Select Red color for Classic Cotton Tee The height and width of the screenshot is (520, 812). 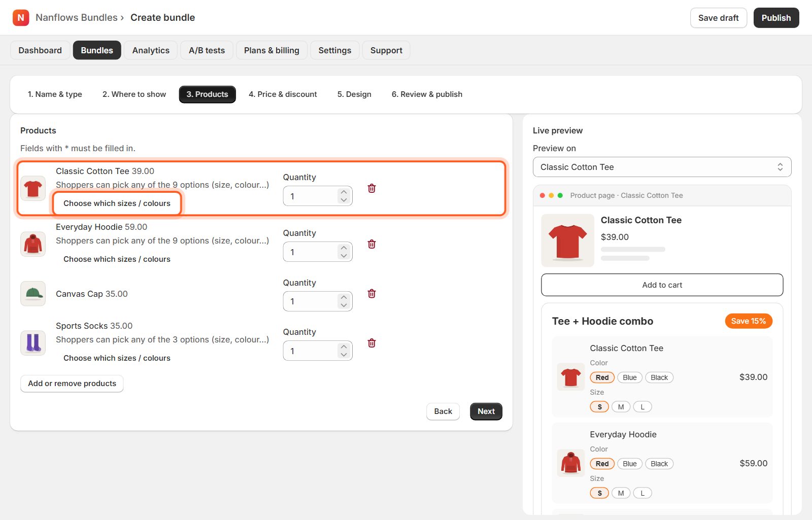pyautogui.click(x=602, y=377)
